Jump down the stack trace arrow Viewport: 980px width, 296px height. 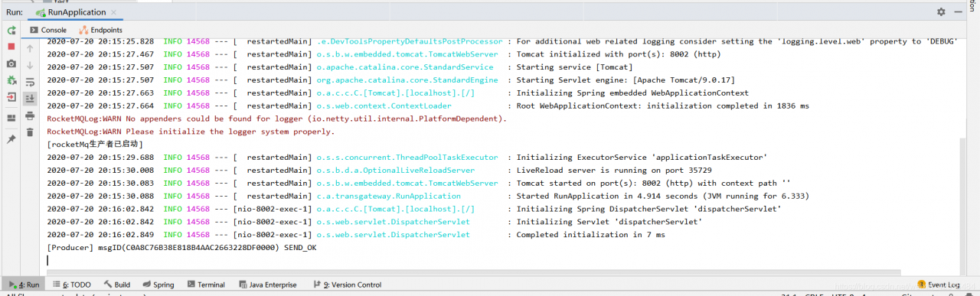30,65
